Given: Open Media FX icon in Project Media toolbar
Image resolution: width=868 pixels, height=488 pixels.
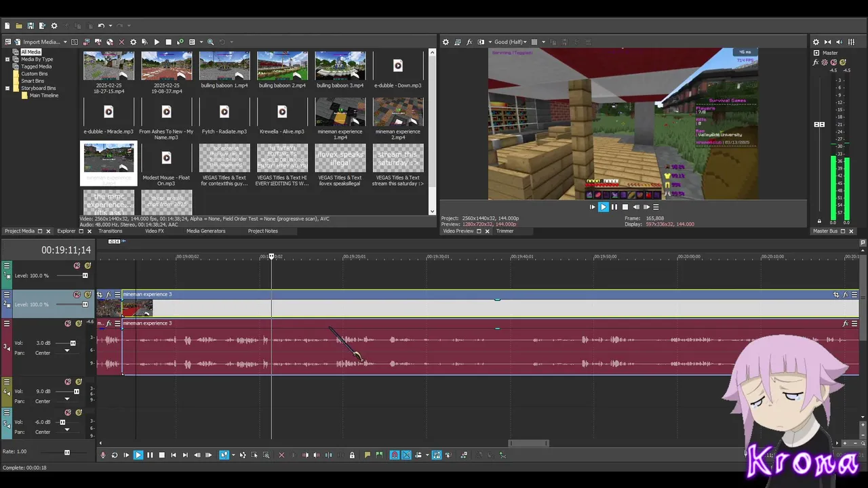Looking at the screenshot, I should pyautogui.click(x=144, y=42).
